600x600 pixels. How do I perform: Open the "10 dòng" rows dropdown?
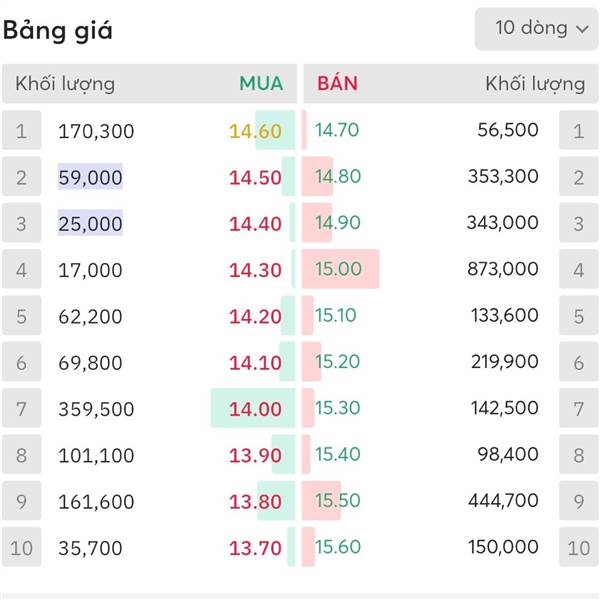point(536,28)
